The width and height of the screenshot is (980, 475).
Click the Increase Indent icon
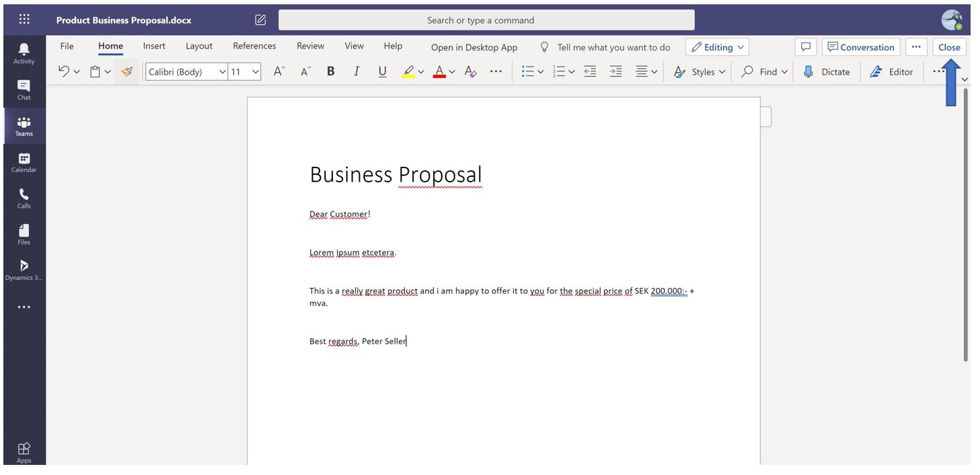(x=615, y=71)
